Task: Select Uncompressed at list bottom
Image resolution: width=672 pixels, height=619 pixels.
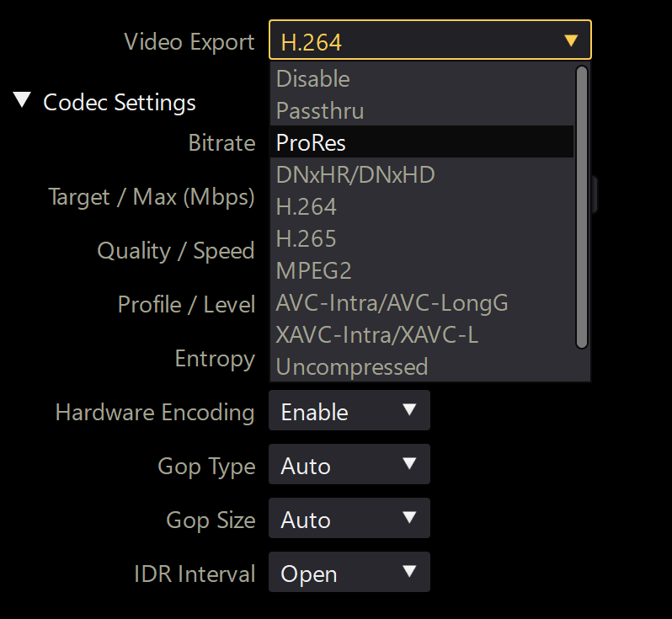Action: [422, 366]
